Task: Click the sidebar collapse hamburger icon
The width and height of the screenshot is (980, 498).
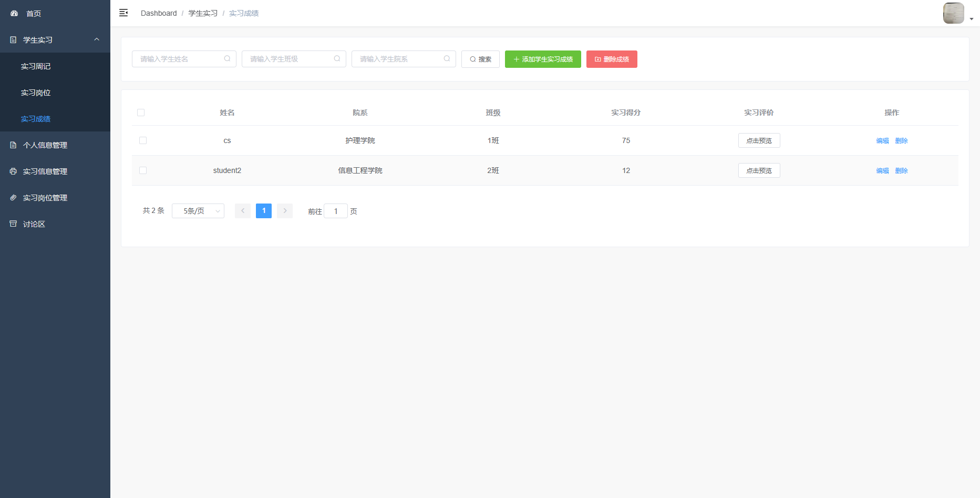Action: (123, 13)
